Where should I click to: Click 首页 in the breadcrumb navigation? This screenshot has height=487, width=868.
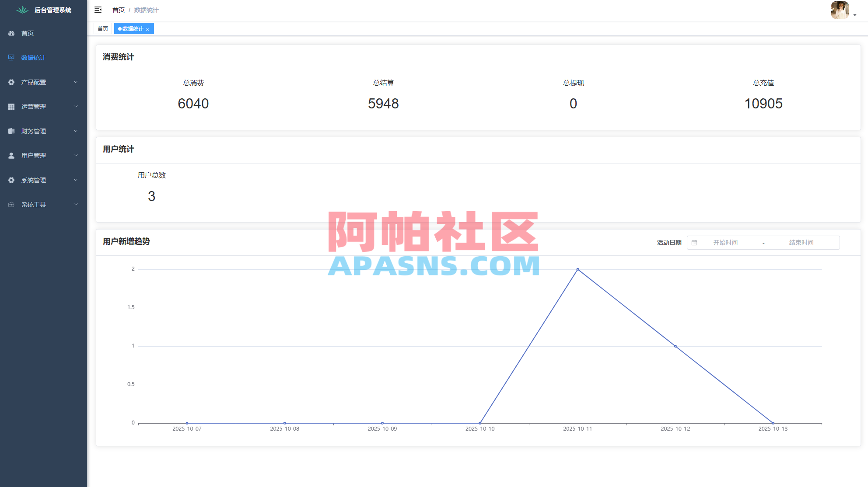(x=118, y=10)
